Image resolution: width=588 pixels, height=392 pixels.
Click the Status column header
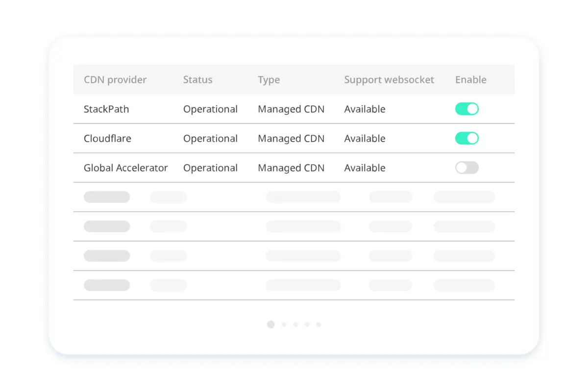click(198, 79)
